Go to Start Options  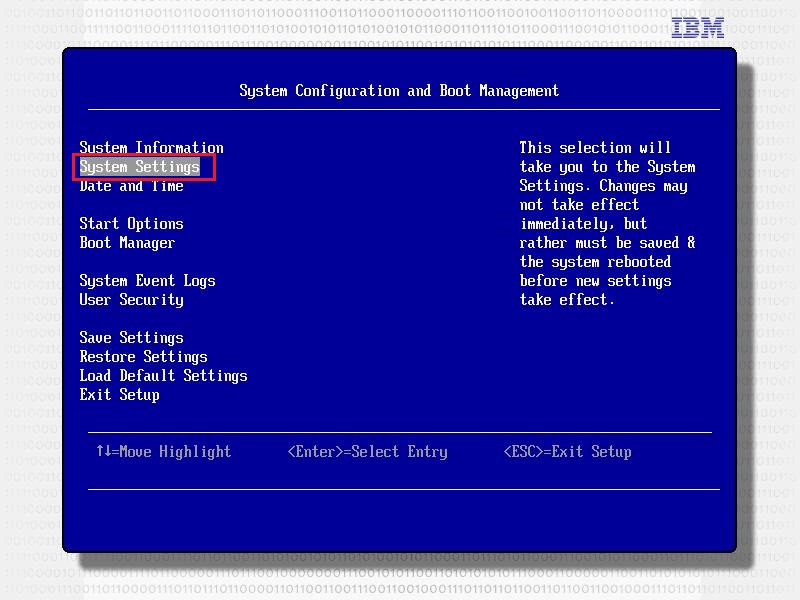pyautogui.click(x=131, y=224)
